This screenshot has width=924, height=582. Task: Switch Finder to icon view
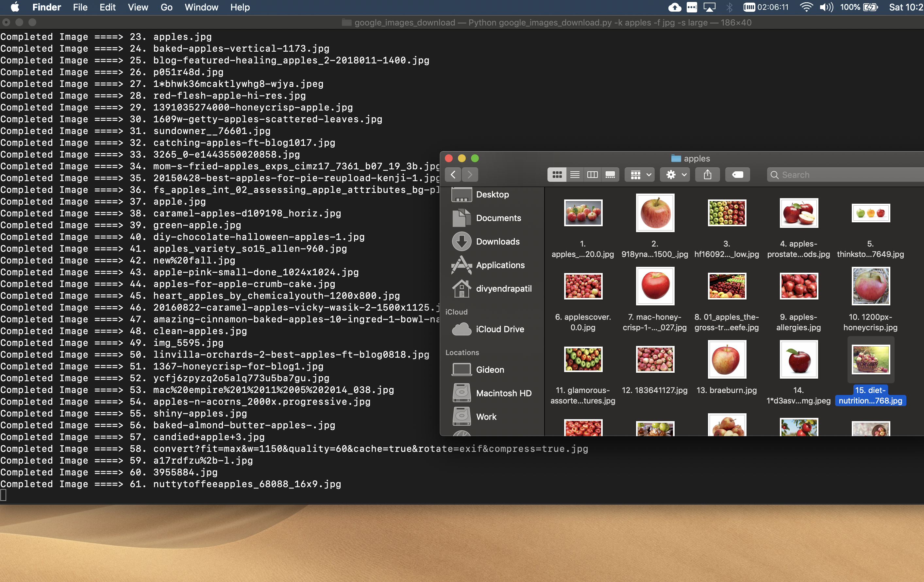coord(557,175)
